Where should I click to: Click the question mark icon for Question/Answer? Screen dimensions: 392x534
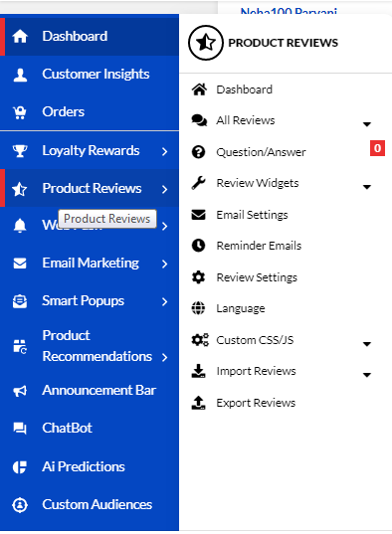198,152
